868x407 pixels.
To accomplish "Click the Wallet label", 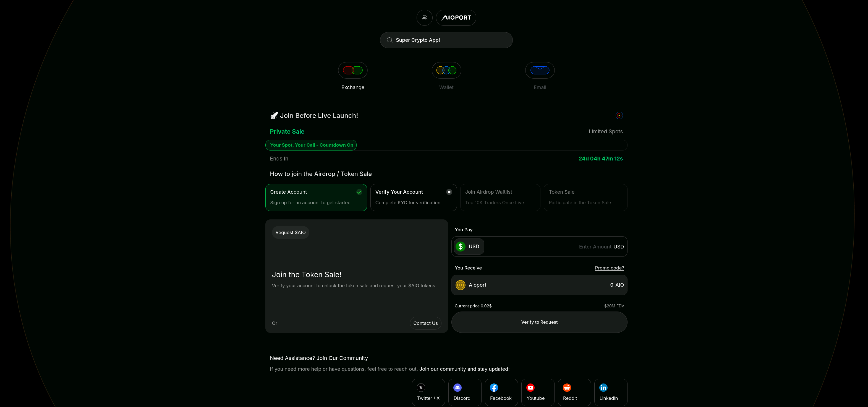I will coord(446,87).
